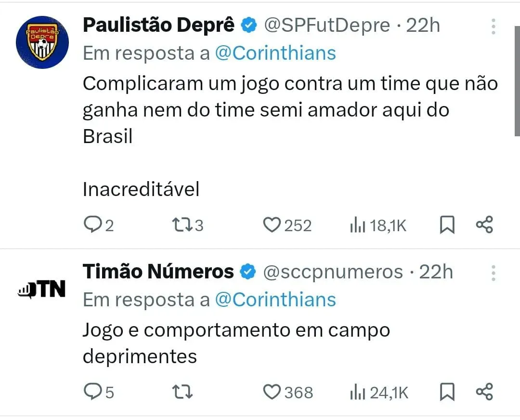
Task: Open Paulistão Deprê profile picture
Action: (x=42, y=42)
